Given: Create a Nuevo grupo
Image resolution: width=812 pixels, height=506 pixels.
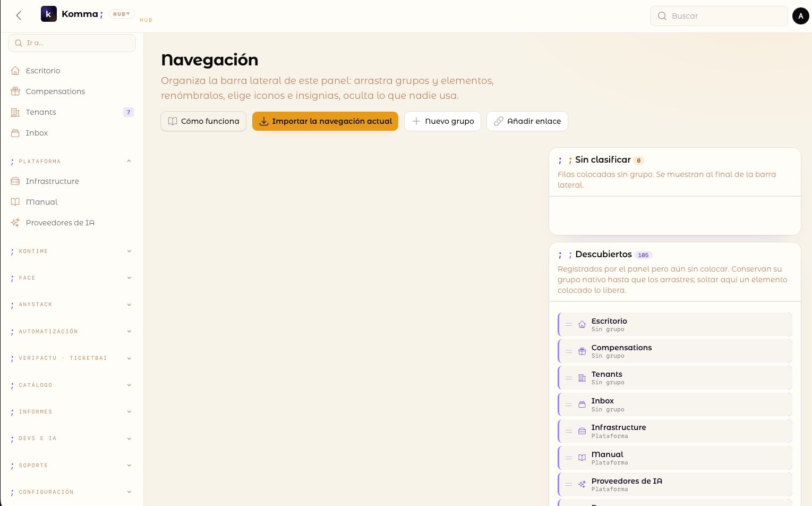Looking at the screenshot, I should click(442, 121).
